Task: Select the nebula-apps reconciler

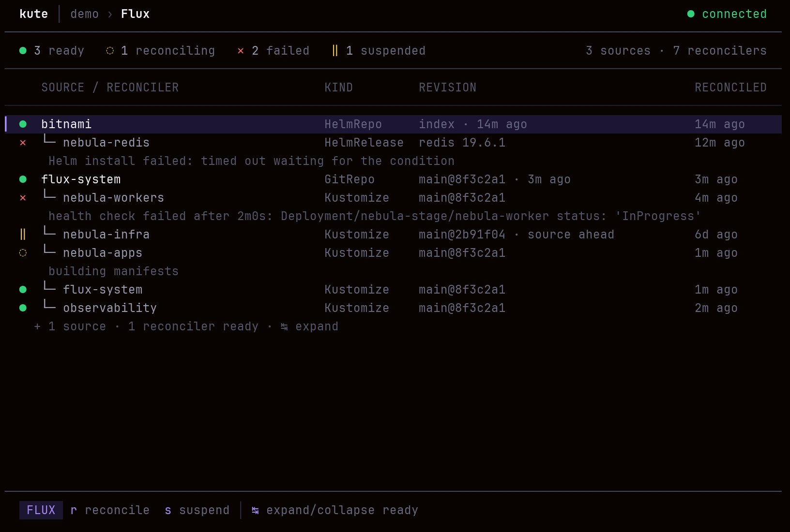Action: point(393,253)
